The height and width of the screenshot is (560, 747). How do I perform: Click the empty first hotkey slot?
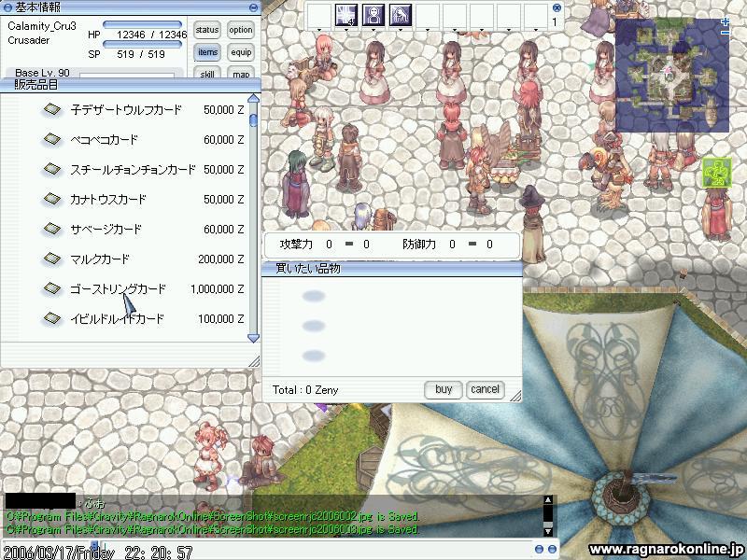click(x=319, y=15)
